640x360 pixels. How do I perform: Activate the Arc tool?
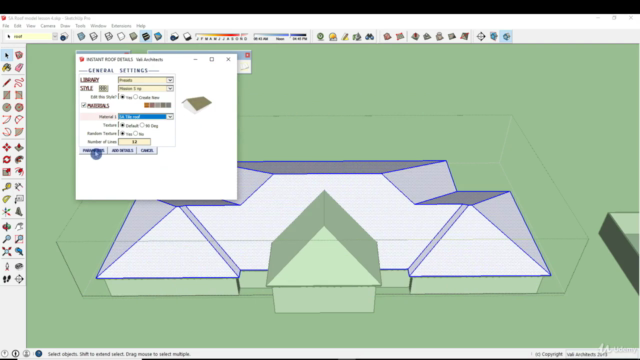tap(7, 120)
